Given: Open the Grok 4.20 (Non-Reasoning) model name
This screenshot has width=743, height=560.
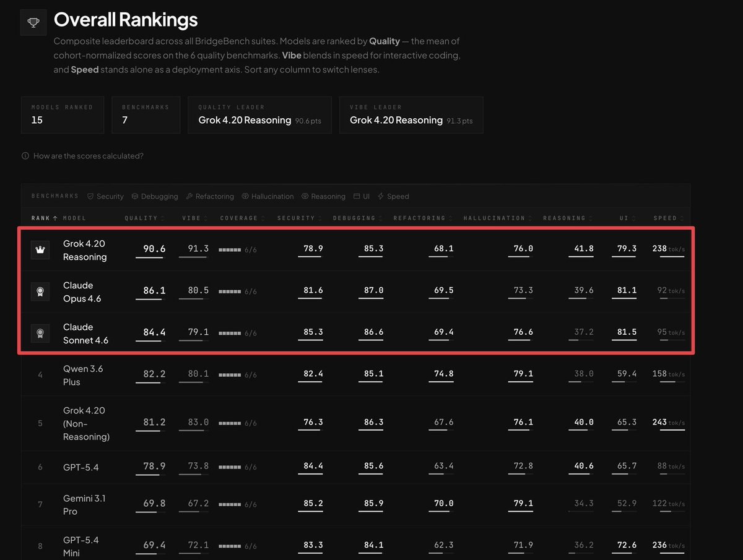Looking at the screenshot, I should [87, 424].
